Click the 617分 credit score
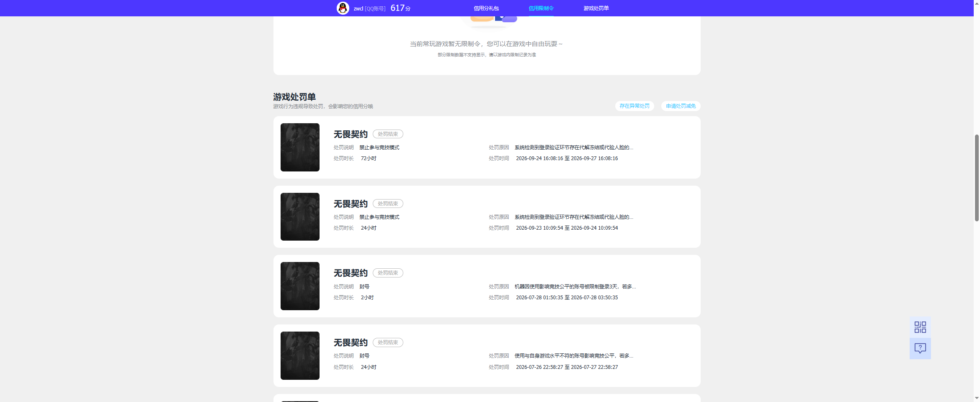 tap(400, 8)
